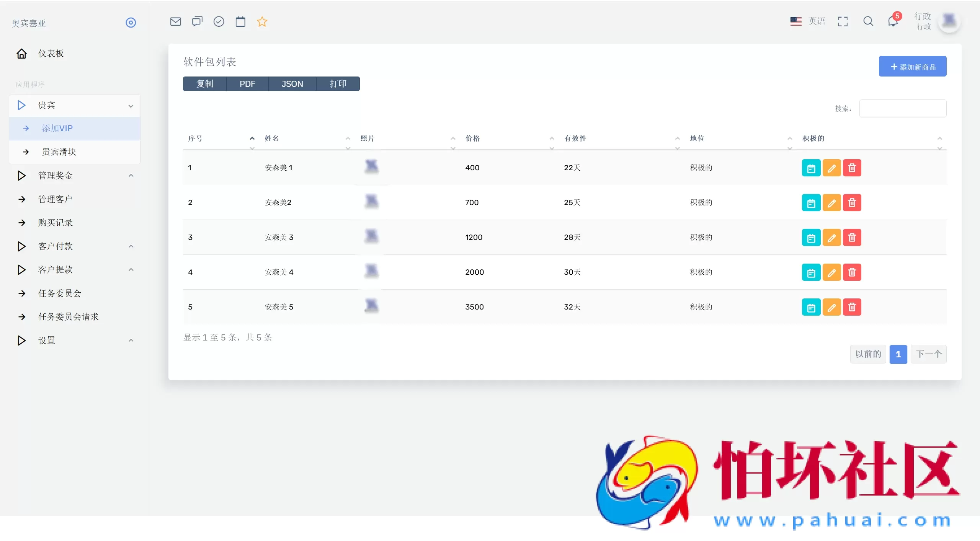The image size is (980, 541).
Task: Export table using the PDF button
Action: coord(247,84)
